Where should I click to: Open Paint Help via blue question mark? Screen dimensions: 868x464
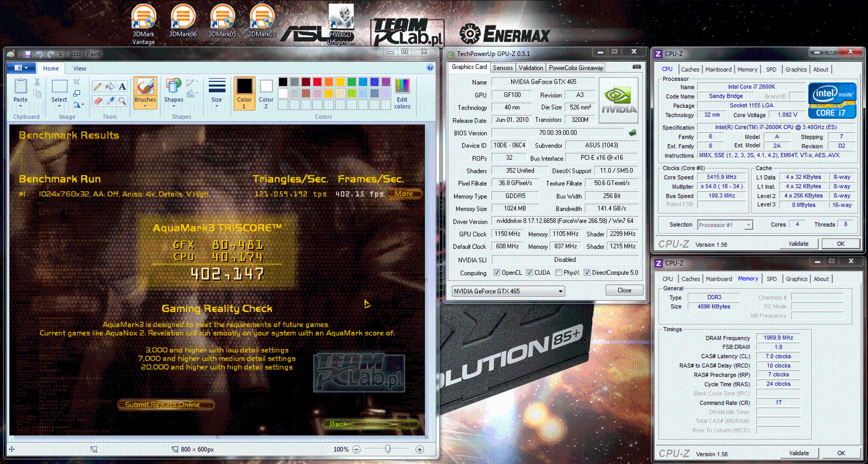[x=430, y=68]
